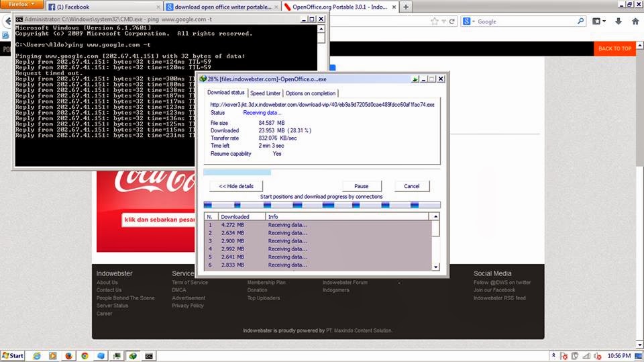
Task: Click the Info column header
Action: (x=347, y=216)
